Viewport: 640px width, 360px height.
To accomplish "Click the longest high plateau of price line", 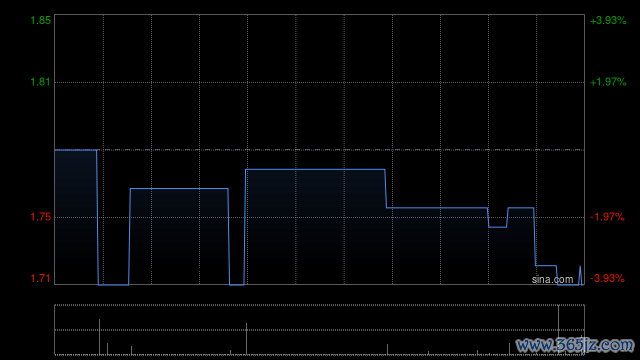I will pos(315,169).
